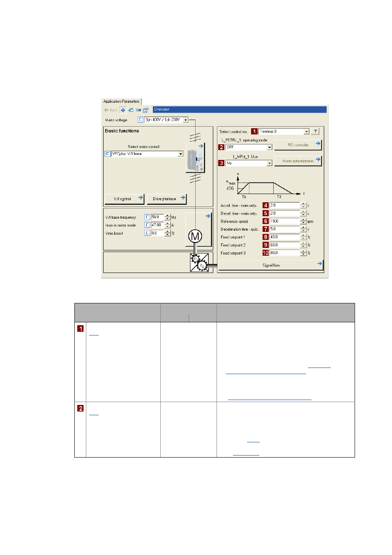This screenshot has width=392, height=555.
Task: Click the blue diamond toolbar icon
Action: coord(122,110)
